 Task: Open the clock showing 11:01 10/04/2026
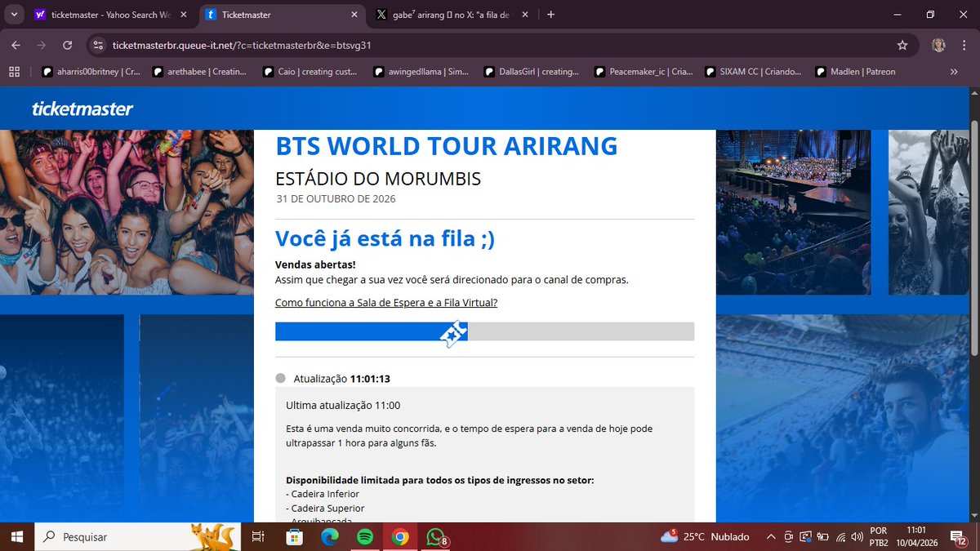pos(919,536)
